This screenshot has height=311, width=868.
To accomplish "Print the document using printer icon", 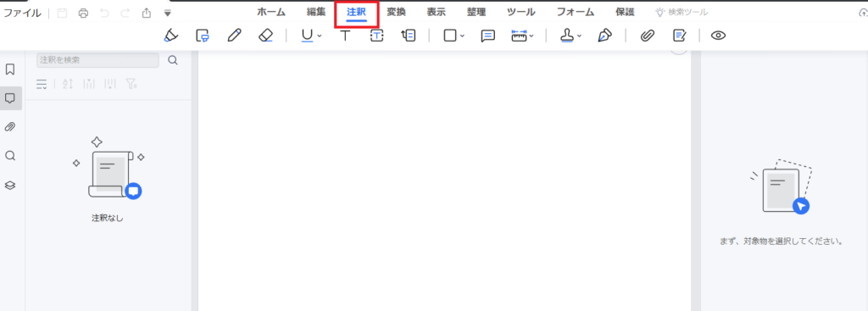I will (x=83, y=13).
